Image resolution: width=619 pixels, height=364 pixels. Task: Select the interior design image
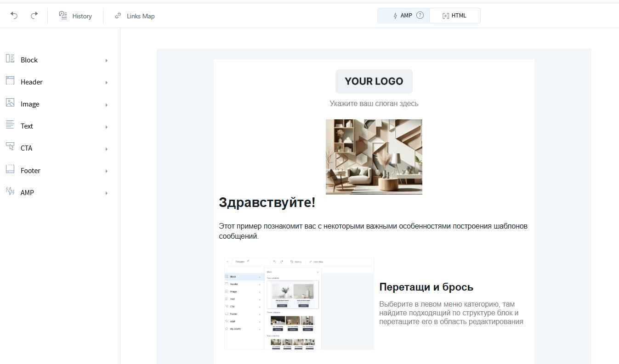pyautogui.click(x=374, y=157)
